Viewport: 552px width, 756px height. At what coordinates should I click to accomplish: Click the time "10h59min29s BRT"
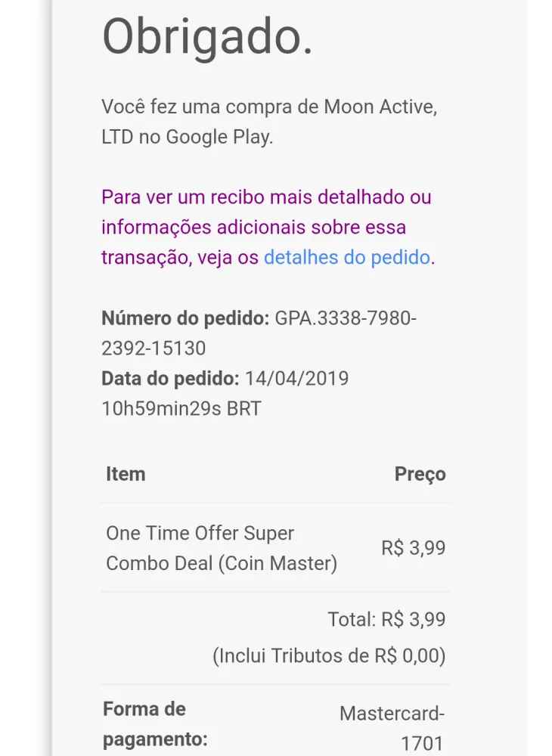(x=181, y=409)
